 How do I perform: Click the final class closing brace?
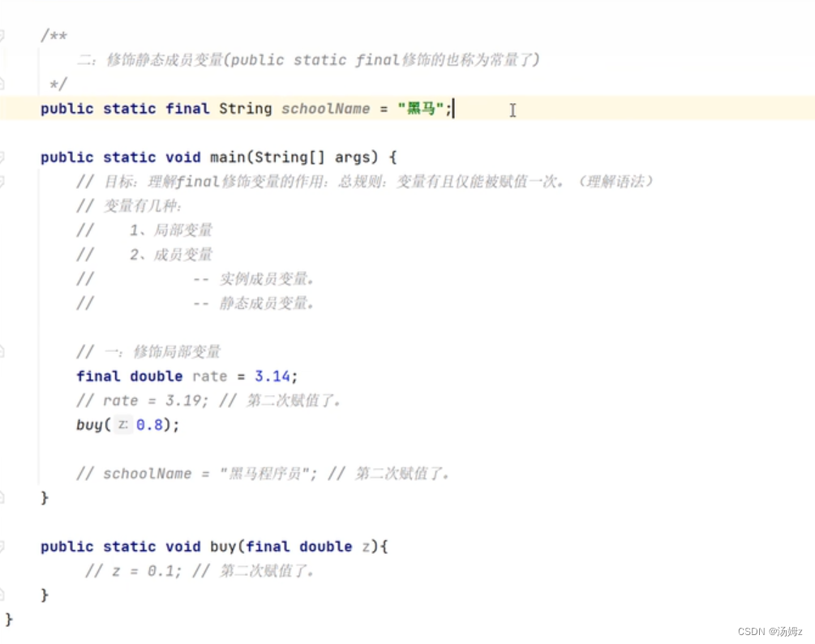pyautogui.click(x=9, y=620)
